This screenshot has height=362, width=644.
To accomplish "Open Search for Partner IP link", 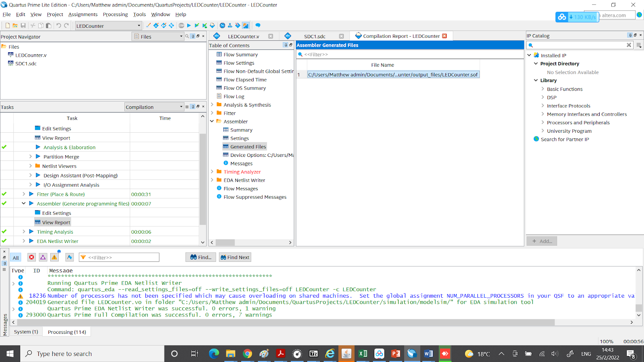I will [x=565, y=139].
